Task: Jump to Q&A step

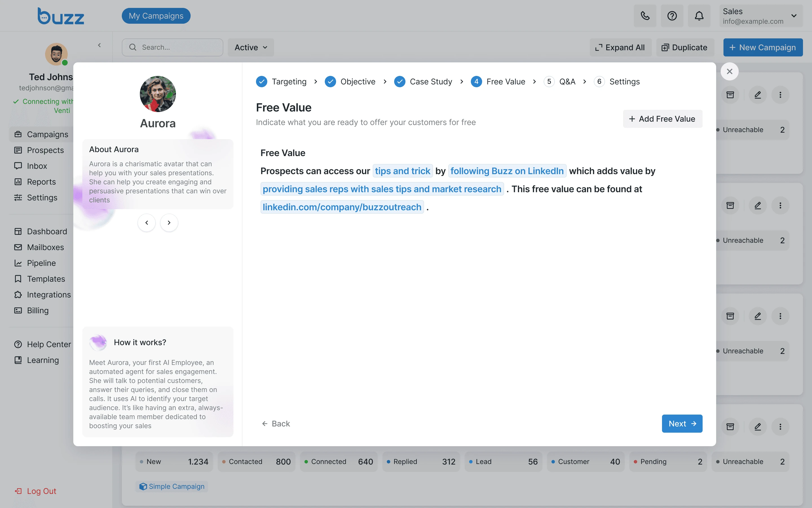Action: (559, 82)
